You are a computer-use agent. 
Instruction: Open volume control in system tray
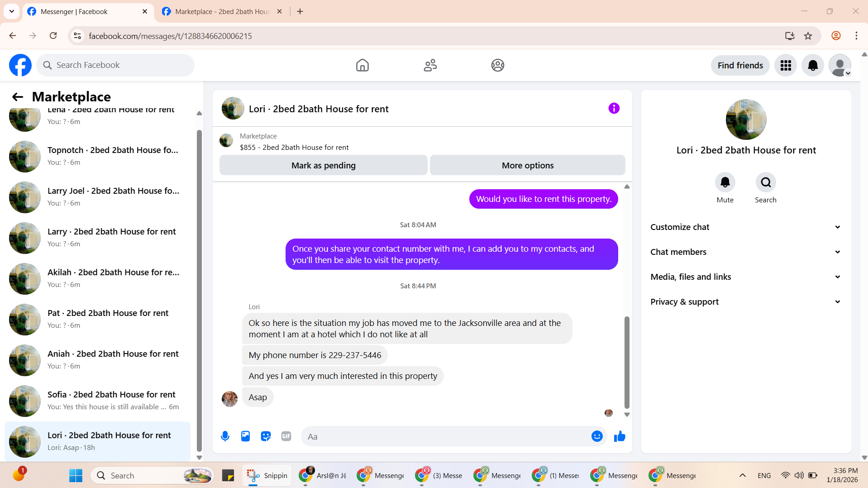[799, 475]
